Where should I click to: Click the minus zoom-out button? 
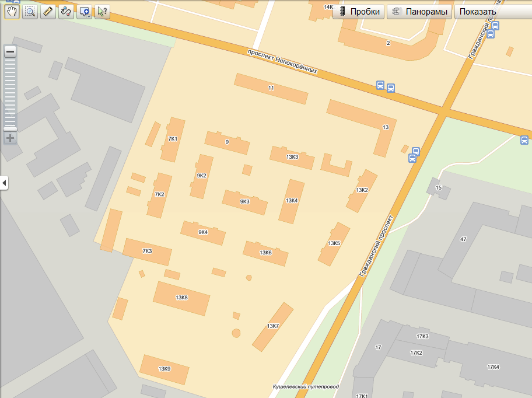click(x=10, y=51)
